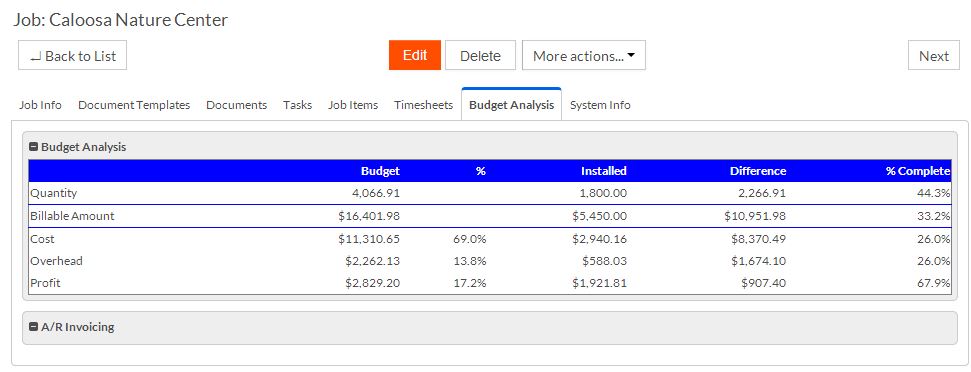This screenshot has height=372, width=971.
Task: Click the Installed column header
Action: coord(604,171)
